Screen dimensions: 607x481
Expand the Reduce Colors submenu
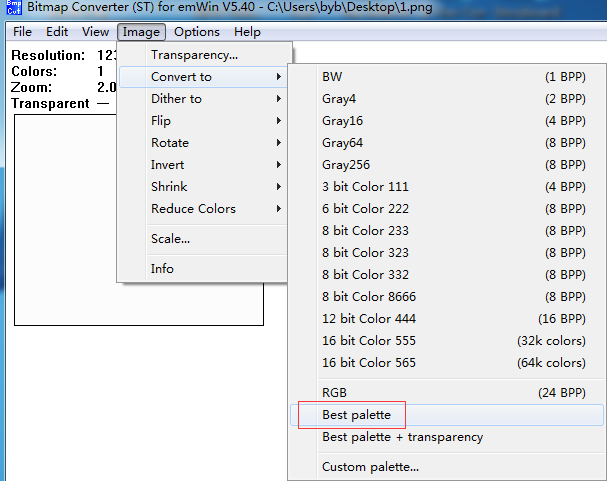click(x=204, y=209)
